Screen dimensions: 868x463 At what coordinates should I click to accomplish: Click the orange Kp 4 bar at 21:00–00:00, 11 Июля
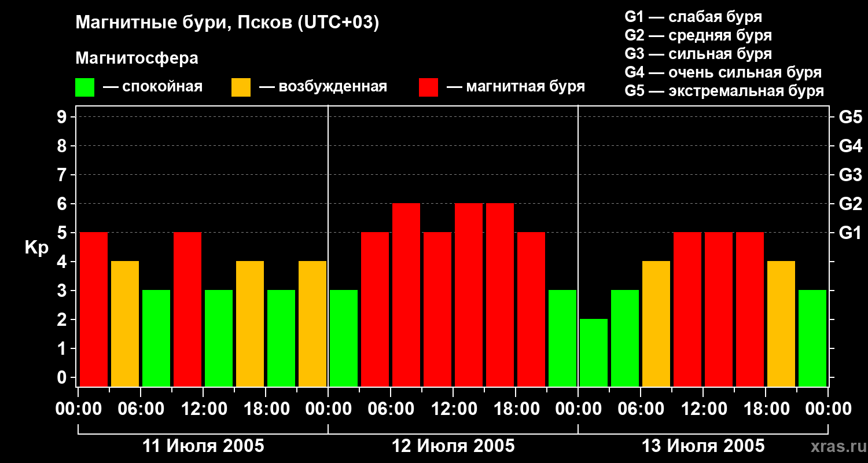(x=312, y=324)
